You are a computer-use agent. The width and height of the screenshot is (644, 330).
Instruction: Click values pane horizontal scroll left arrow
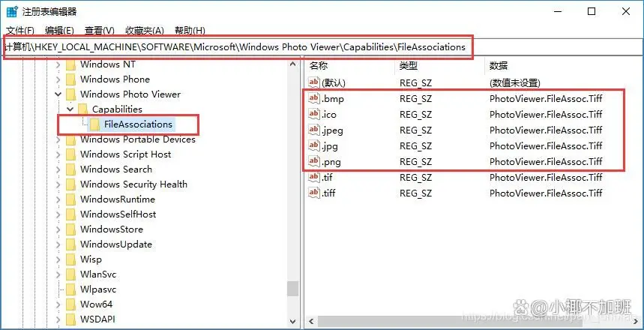pos(311,321)
